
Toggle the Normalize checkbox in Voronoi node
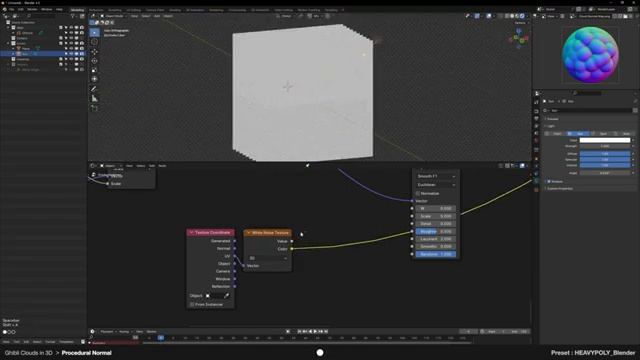coord(418,193)
